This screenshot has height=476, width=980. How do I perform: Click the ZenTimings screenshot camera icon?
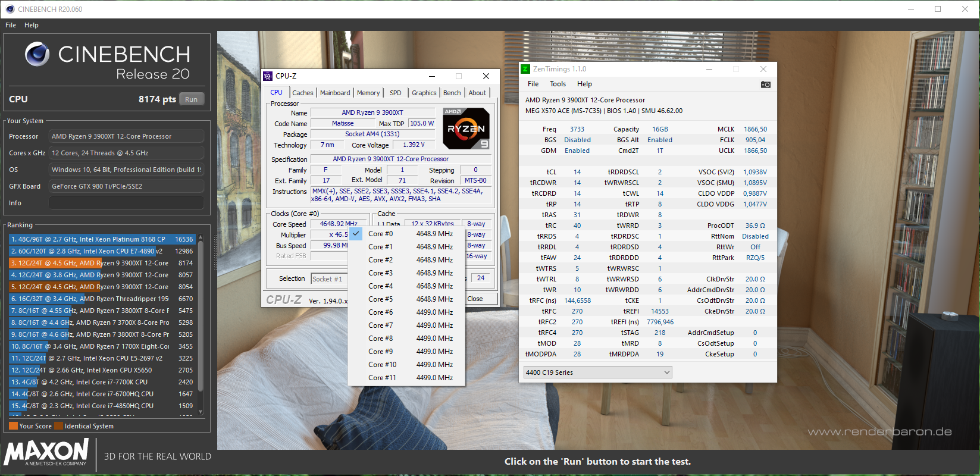[x=765, y=84]
